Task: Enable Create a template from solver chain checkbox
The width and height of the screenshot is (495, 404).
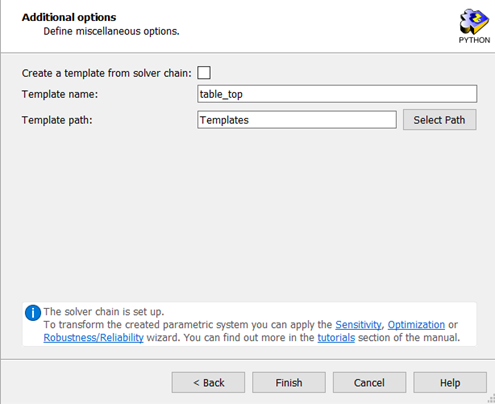Action: [x=204, y=72]
